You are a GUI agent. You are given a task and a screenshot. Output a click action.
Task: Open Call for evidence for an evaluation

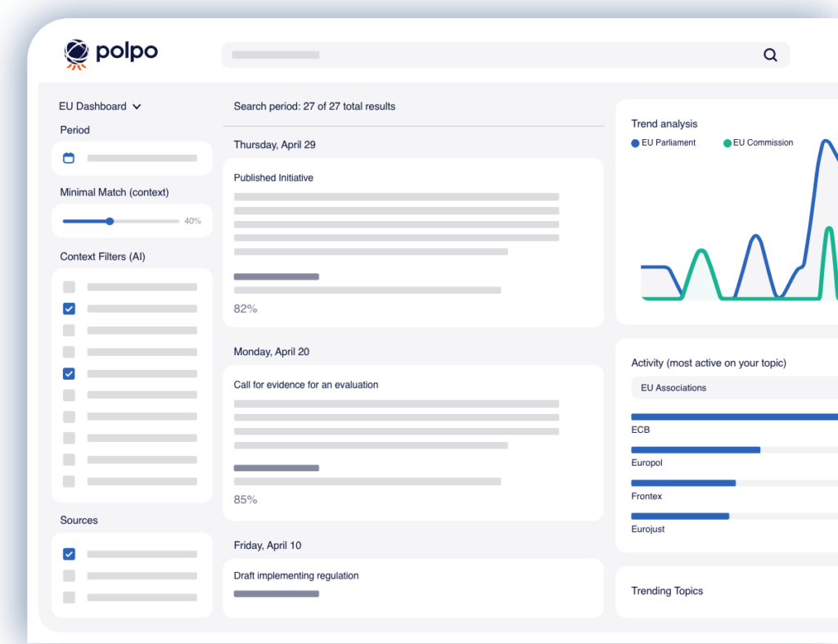[306, 385]
